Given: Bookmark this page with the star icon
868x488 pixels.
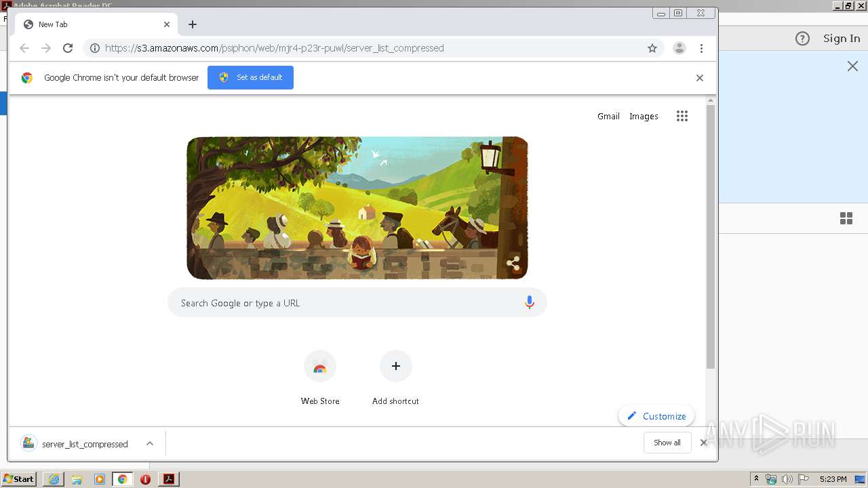Looking at the screenshot, I should coord(652,48).
